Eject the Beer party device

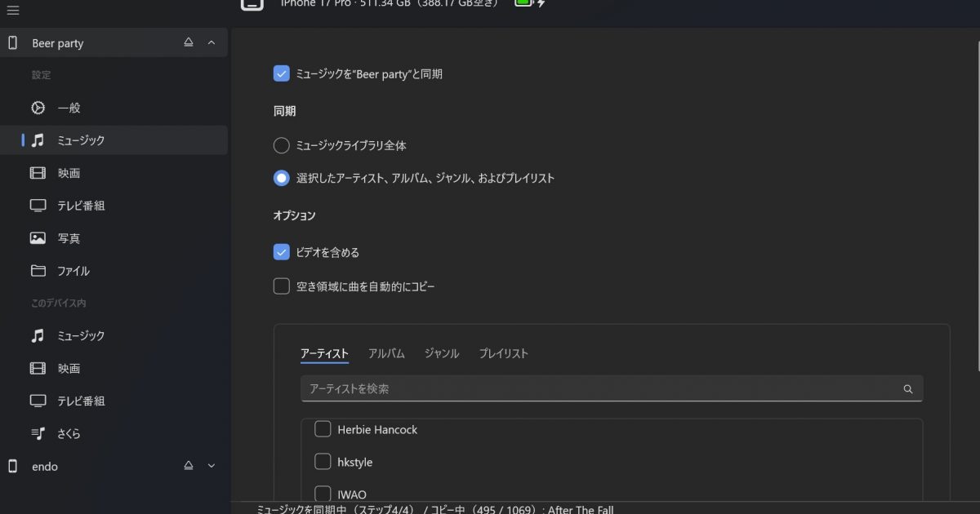pos(189,42)
